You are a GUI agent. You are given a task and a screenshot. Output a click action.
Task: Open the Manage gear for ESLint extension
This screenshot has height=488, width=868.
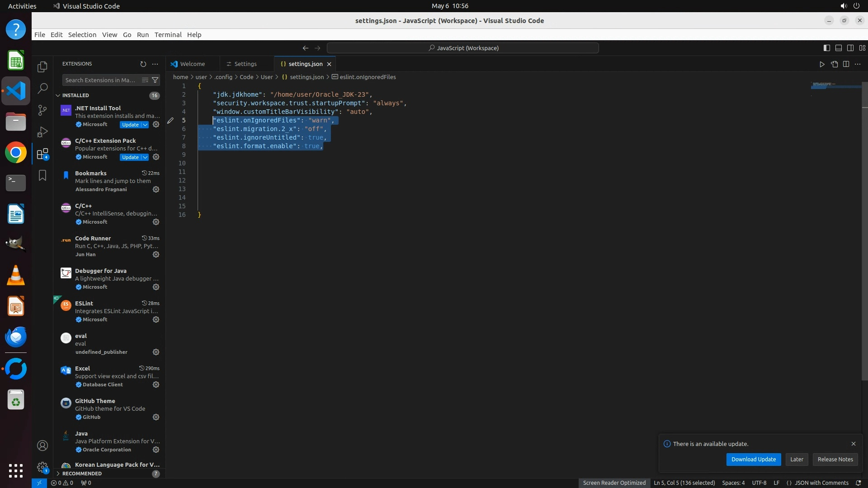point(156,319)
